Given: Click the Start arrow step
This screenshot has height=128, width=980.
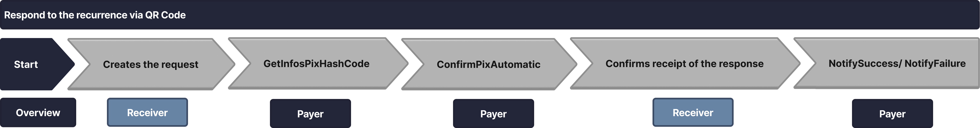Looking at the screenshot, I should [36, 64].
